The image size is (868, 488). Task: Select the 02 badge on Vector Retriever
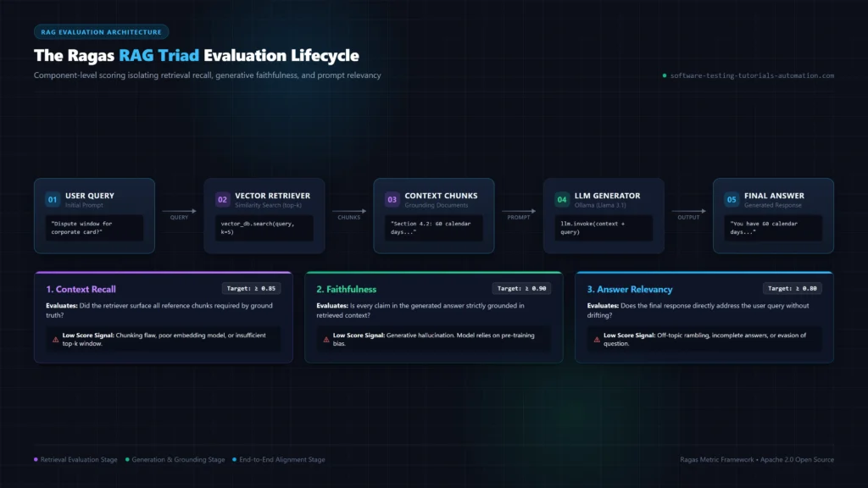(223, 200)
